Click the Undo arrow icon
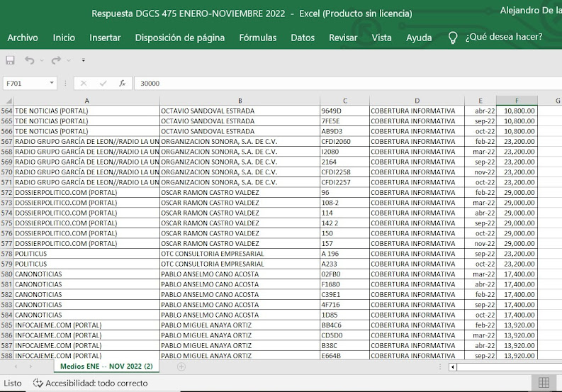 (29, 60)
